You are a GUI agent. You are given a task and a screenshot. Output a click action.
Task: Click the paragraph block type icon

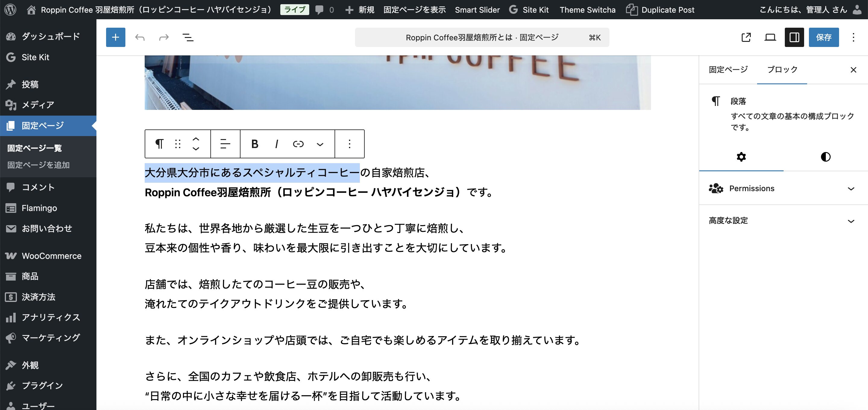[159, 144]
